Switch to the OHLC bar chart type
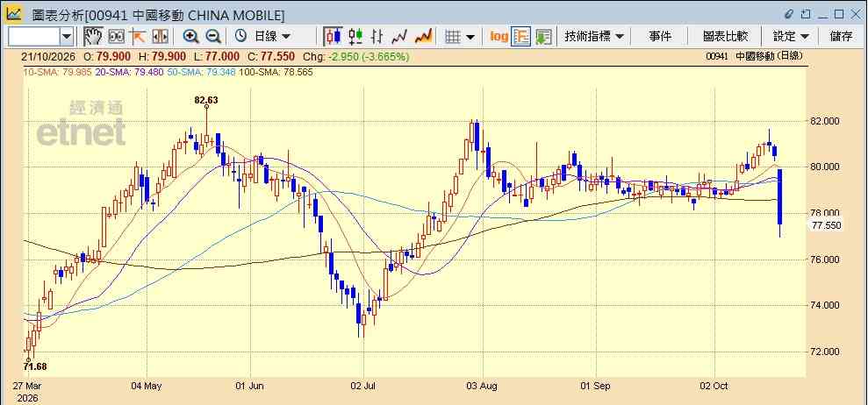This screenshot has height=405, width=868. click(377, 37)
